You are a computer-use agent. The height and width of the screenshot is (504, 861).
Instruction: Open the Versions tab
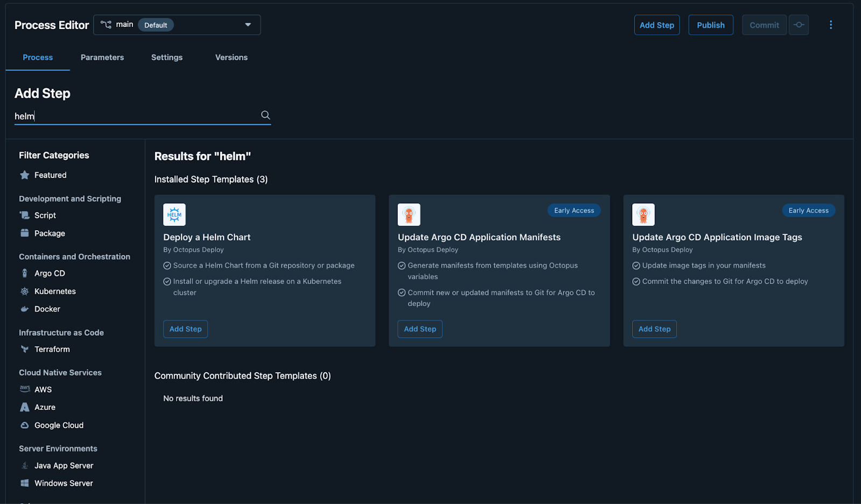coord(231,58)
